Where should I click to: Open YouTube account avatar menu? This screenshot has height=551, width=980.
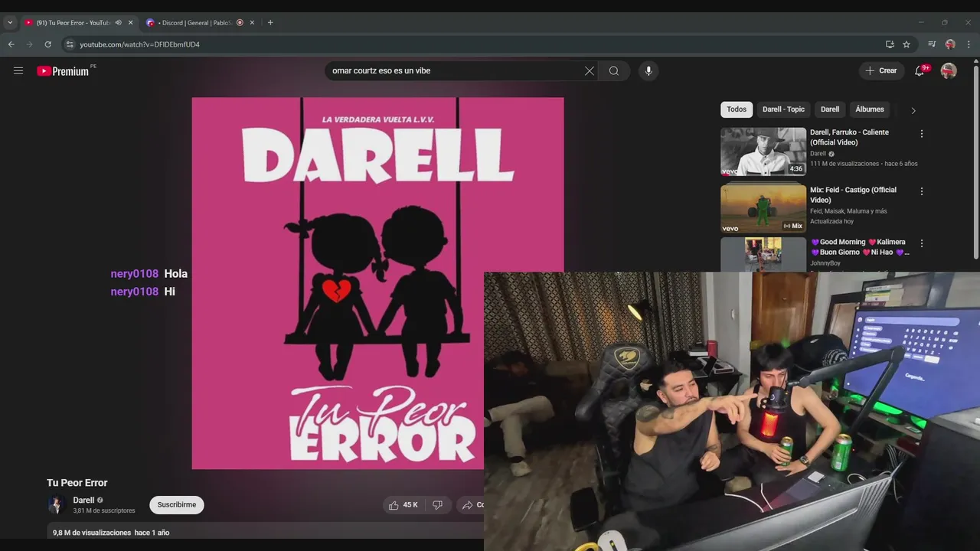click(949, 71)
